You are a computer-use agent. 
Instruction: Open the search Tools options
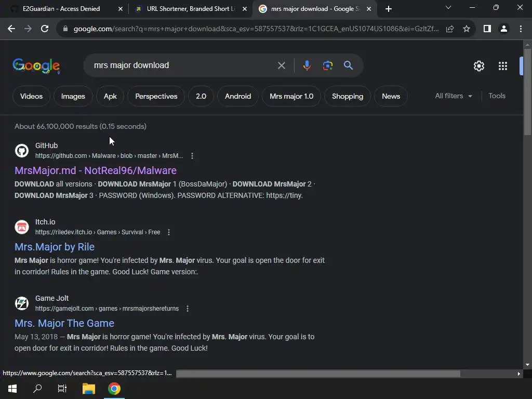[497, 96]
